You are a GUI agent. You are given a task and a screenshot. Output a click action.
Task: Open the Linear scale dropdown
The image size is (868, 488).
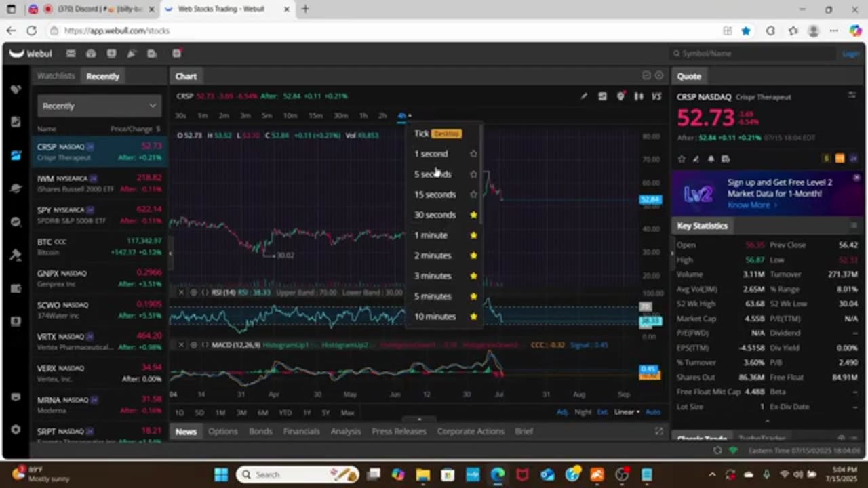(x=627, y=412)
